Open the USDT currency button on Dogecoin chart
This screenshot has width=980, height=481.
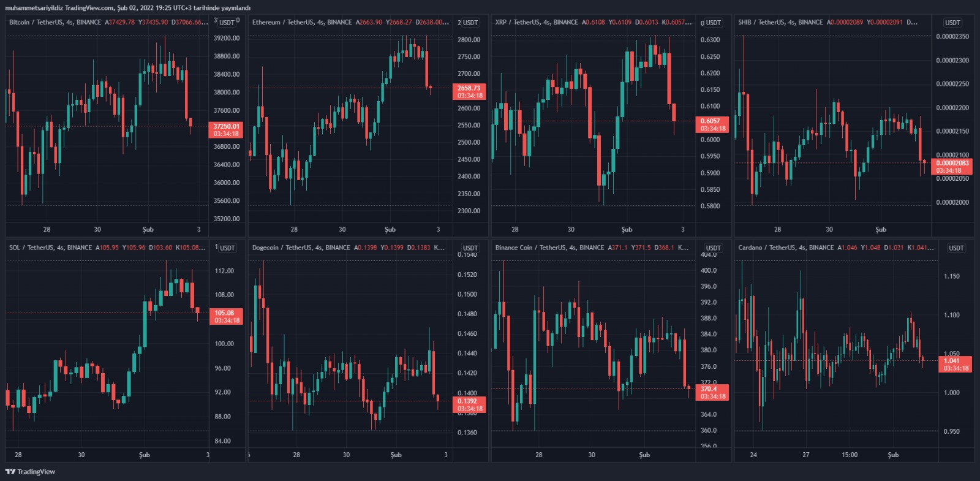click(x=470, y=248)
